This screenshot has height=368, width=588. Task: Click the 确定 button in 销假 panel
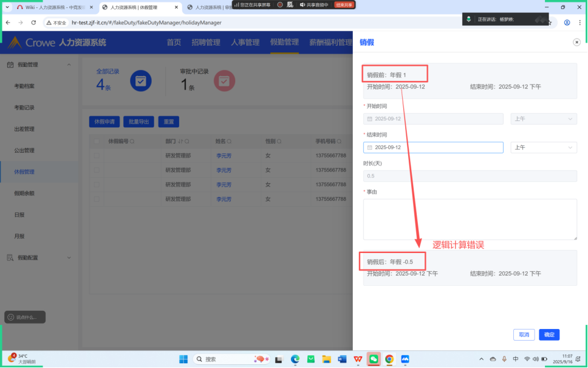(x=549, y=335)
